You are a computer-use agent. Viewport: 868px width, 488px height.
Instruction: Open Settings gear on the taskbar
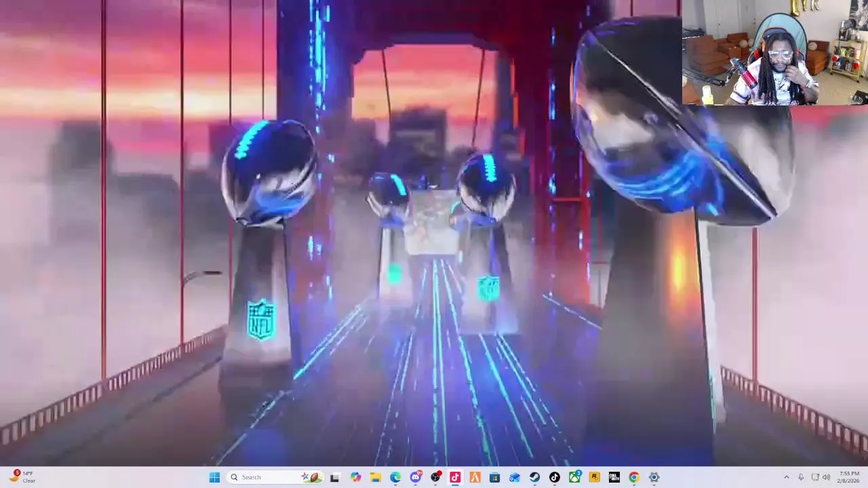(x=654, y=477)
